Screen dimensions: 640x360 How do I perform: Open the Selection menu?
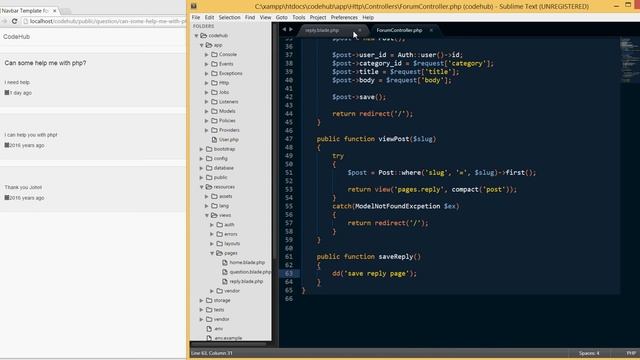(229, 18)
